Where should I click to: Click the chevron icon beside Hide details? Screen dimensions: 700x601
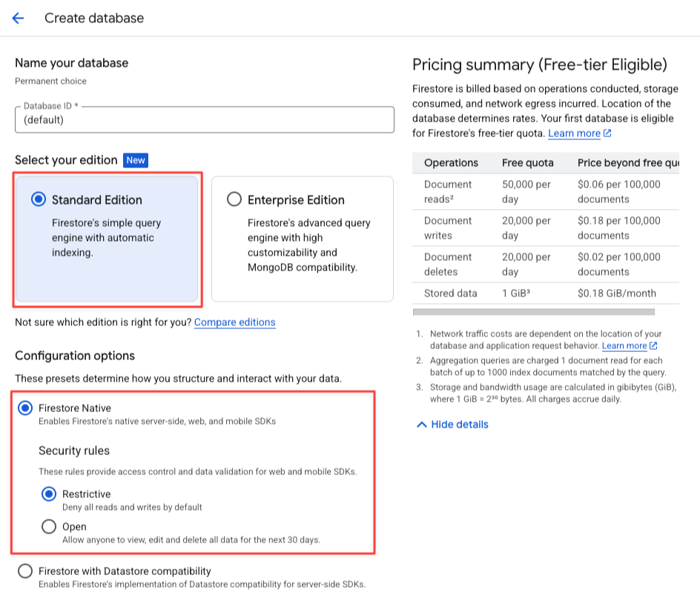[x=421, y=425]
